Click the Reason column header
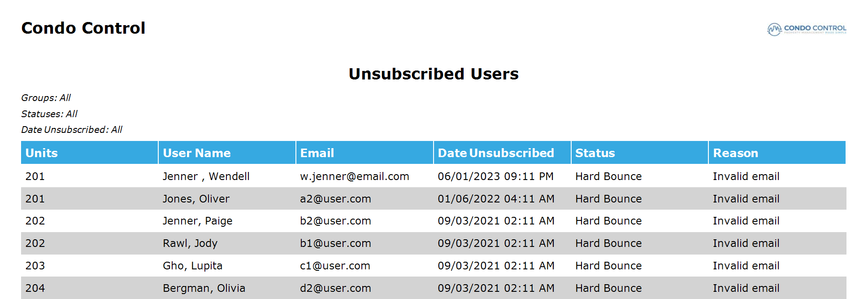This screenshot has height=299, width=868. [777, 153]
